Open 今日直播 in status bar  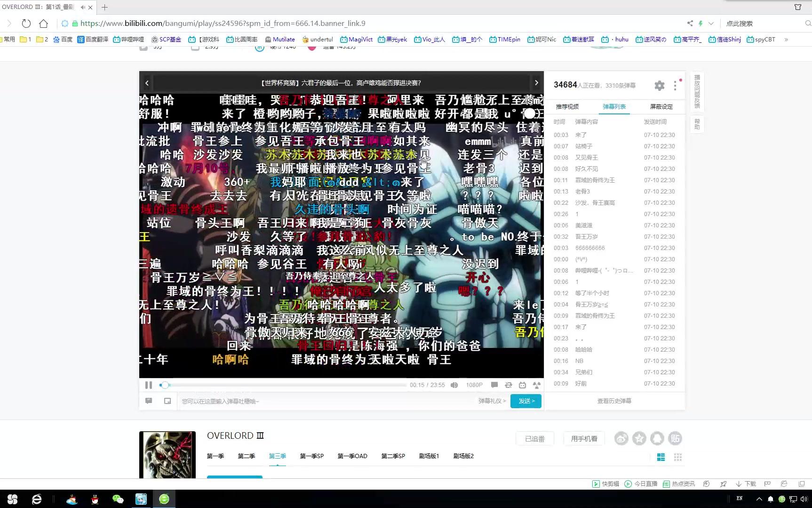pos(641,484)
